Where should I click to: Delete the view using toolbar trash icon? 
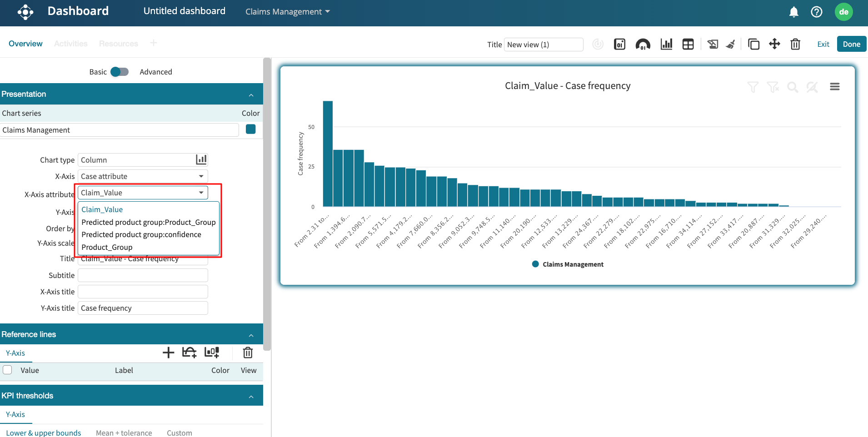[x=795, y=44]
